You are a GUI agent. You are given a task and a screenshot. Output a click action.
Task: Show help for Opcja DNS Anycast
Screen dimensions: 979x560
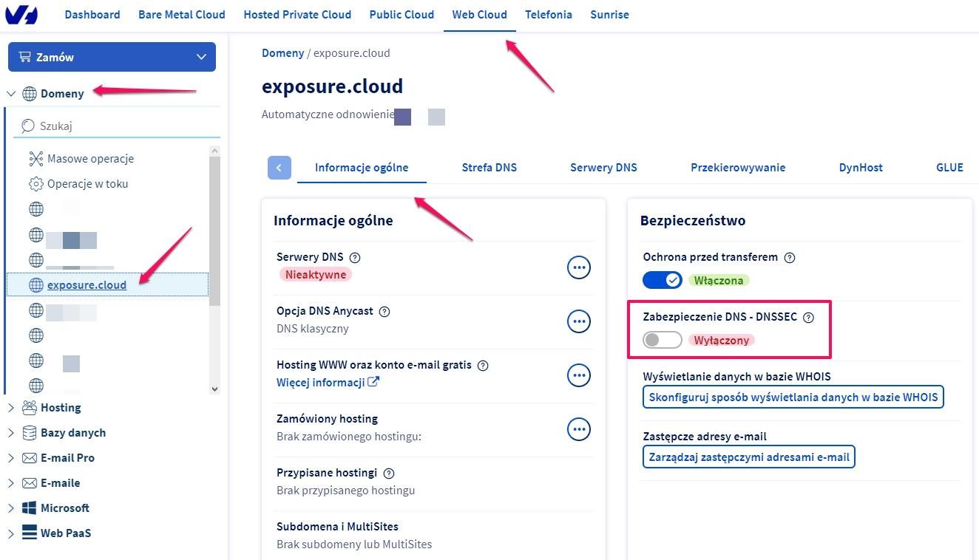pos(385,312)
